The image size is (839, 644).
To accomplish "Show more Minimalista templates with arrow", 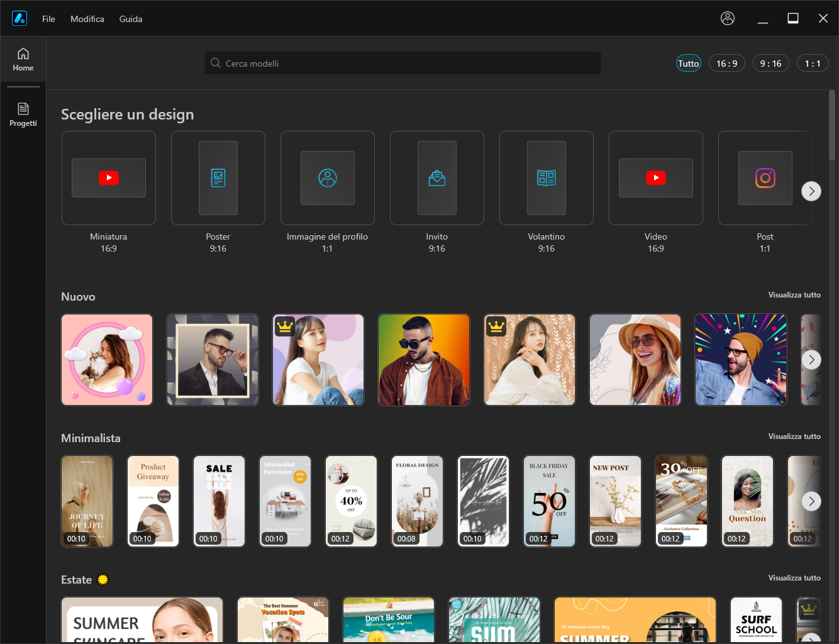I will (x=811, y=501).
